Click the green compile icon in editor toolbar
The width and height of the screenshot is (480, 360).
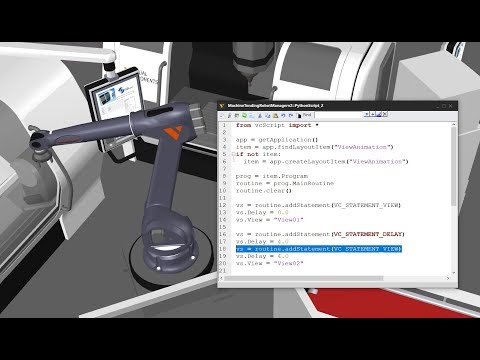(244, 116)
